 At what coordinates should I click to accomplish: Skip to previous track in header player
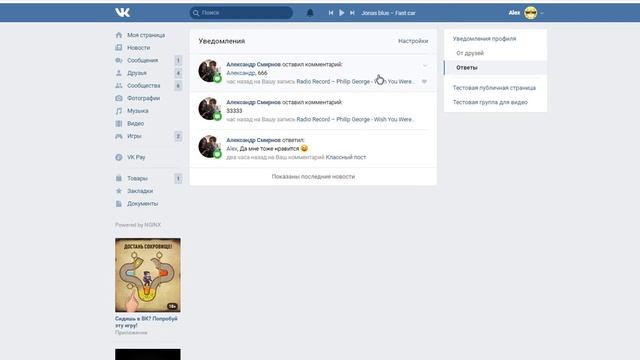coord(331,13)
